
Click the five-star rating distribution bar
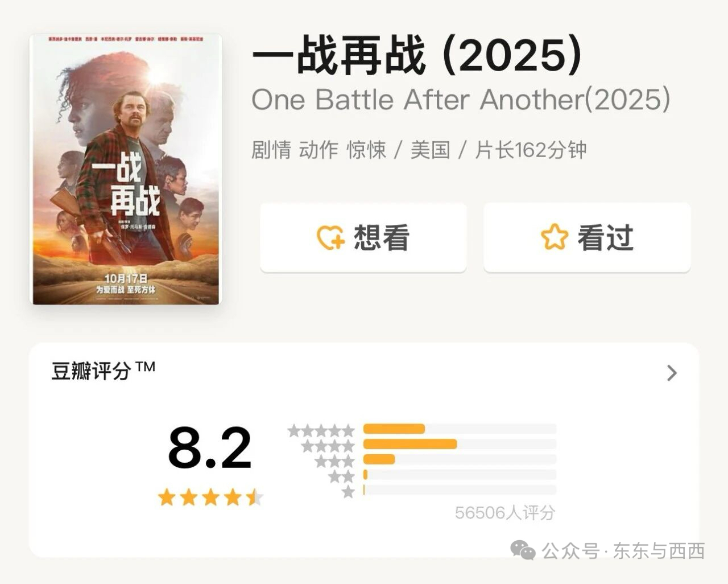[459, 429]
